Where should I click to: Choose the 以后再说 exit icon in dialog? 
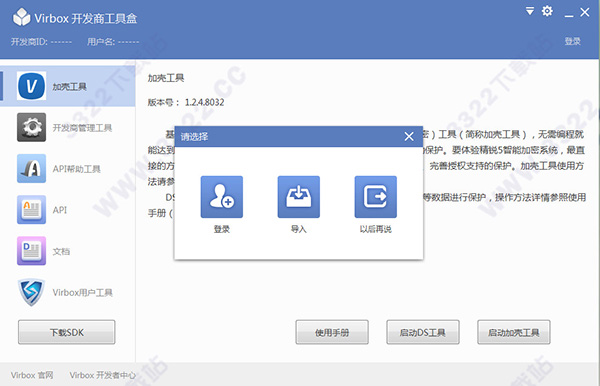point(375,197)
